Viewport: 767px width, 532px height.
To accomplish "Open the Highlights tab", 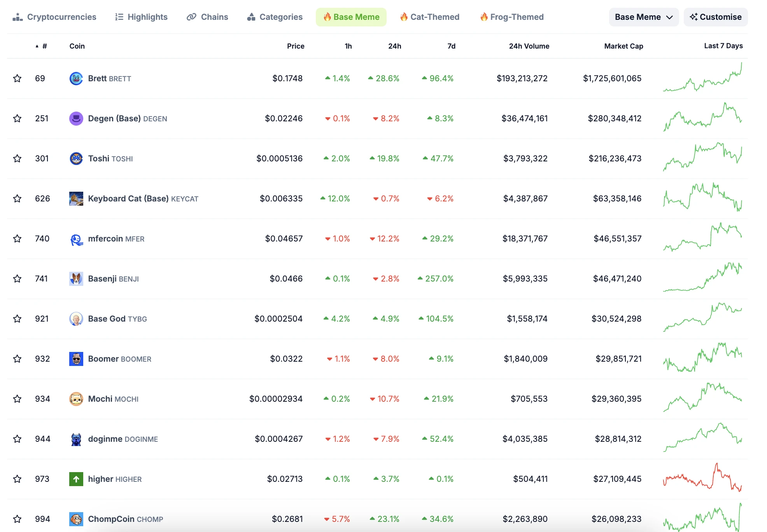I will pyautogui.click(x=142, y=17).
